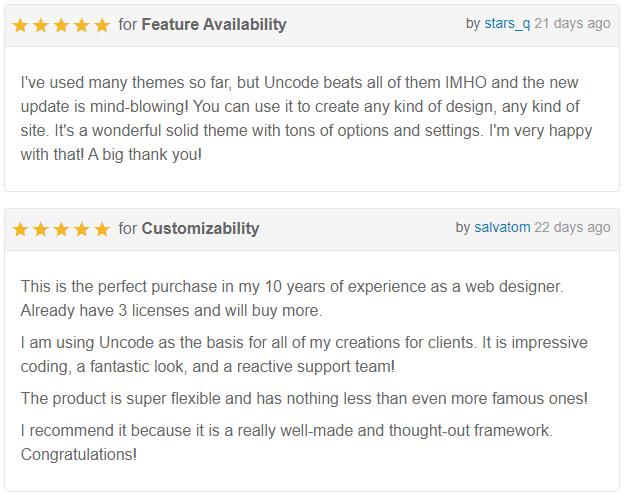Screen dimensions: 627x497
Task: Click the '22 days ago' timestamp
Action: click(572, 228)
